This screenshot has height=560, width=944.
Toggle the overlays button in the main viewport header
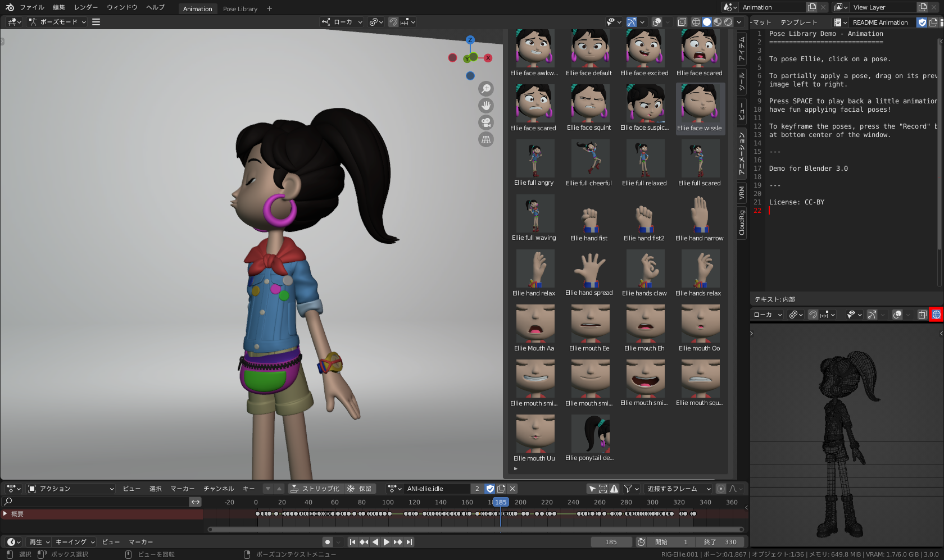[656, 22]
